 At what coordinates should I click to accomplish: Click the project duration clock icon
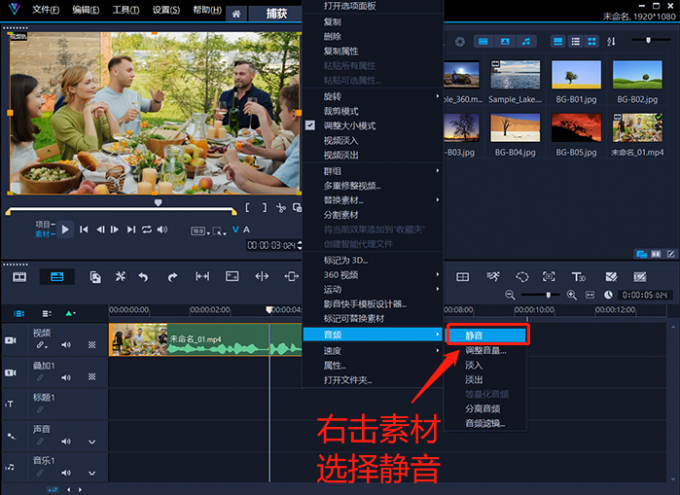[x=608, y=295]
